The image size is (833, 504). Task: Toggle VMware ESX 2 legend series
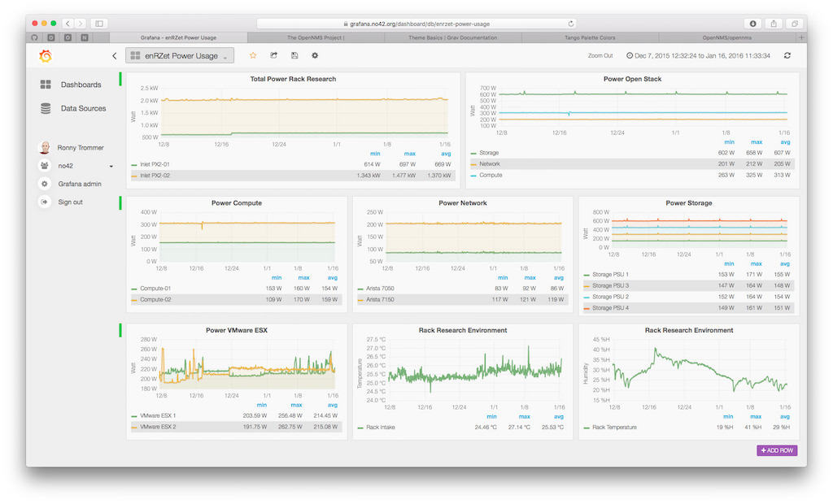(x=158, y=427)
